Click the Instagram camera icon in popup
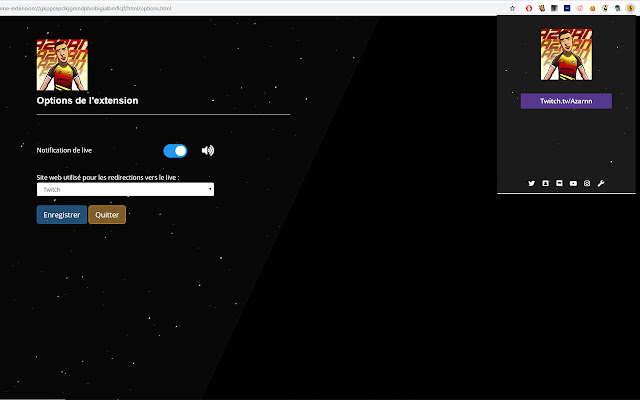This screenshot has height=400, width=640. click(x=587, y=183)
